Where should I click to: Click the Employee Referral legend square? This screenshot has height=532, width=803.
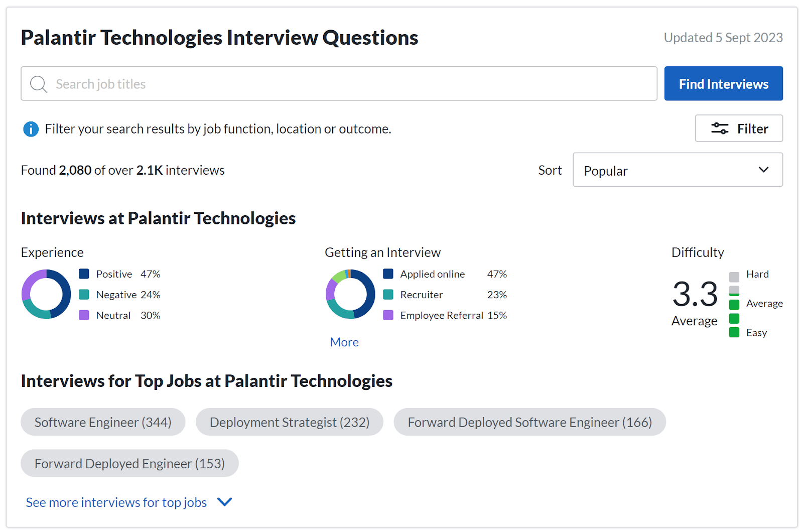(387, 315)
